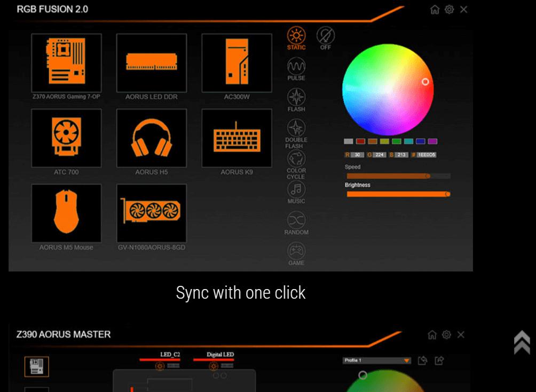
Task: Choose the Double Flash lighting mode
Action: pos(296,133)
